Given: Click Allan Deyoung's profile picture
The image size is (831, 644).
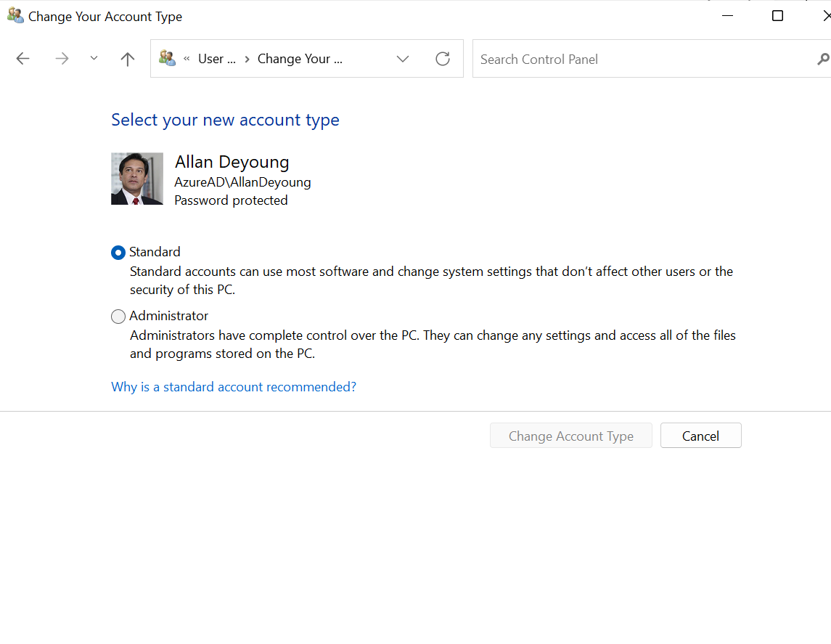Looking at the screenshot, I should (136, 178).
